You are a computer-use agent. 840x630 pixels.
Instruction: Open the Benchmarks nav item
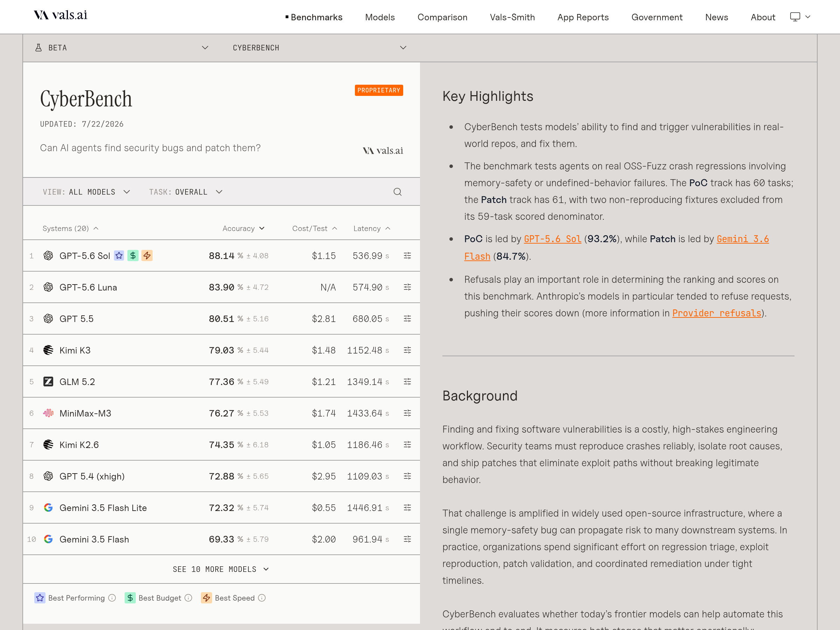pos(314,17)
